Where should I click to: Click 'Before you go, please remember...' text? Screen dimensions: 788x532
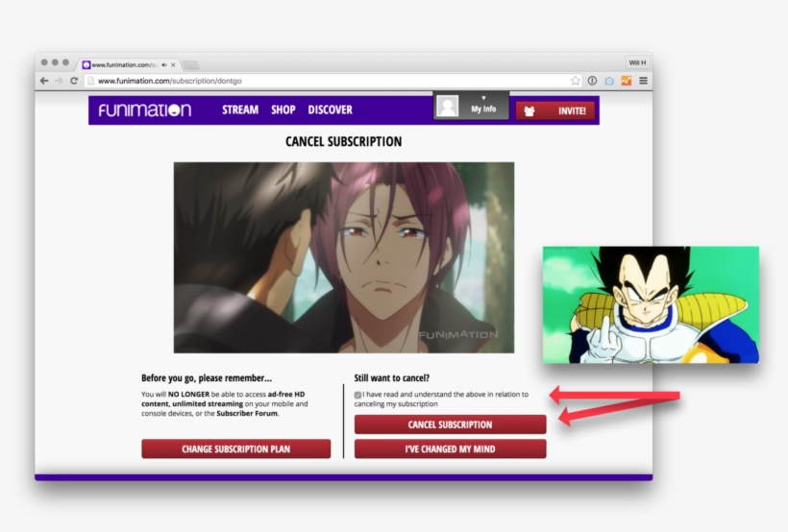(207, 377)
